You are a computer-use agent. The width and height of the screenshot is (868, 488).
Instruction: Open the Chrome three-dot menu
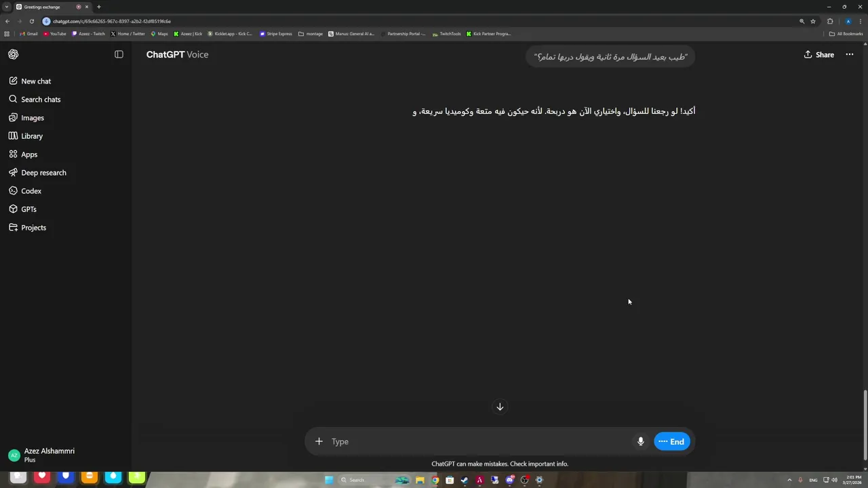click(x=861, y=21)
